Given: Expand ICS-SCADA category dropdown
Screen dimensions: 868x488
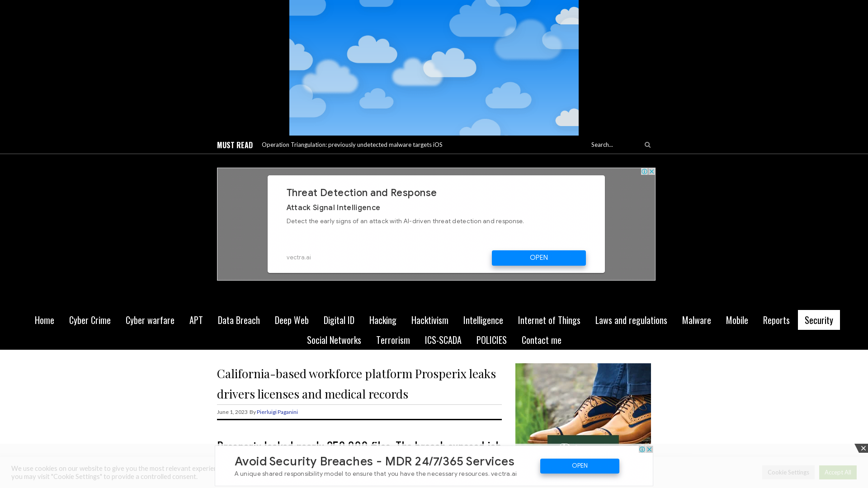Looking at the screenshot, I should point(443,340).
